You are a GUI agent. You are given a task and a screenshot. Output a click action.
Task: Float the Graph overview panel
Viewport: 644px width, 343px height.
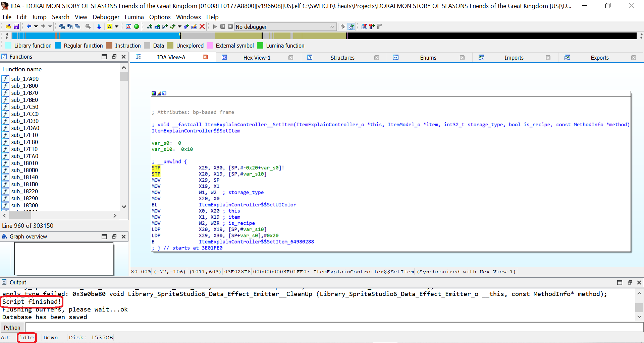click(x=114, y=236)
